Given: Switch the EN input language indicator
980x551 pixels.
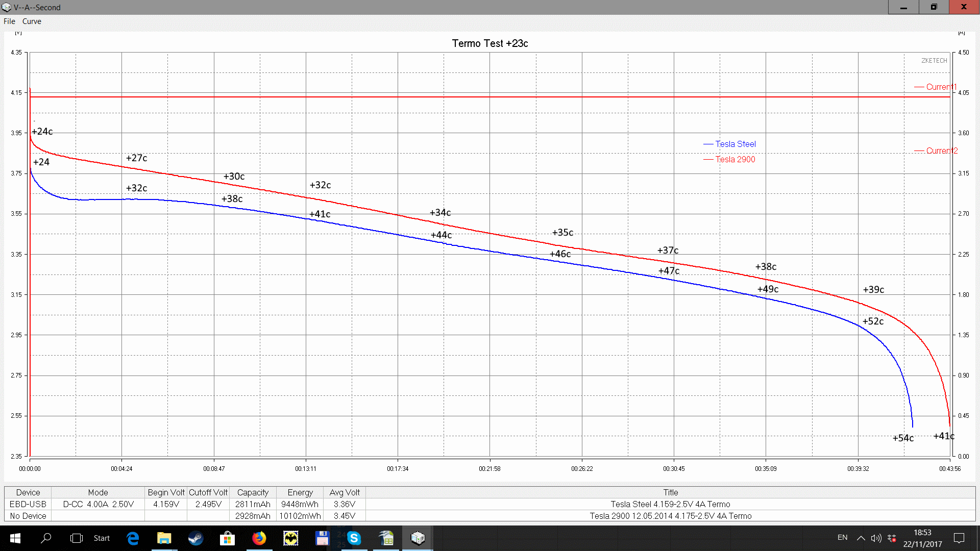Looking at the screenshot, I should [x=842, y=538].
